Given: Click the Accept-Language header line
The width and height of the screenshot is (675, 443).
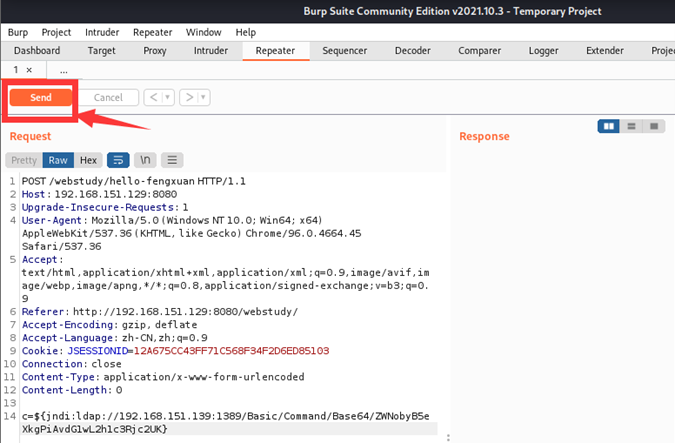Looking at the screenshot, I should pyautogui.click(x=115, y=338).
